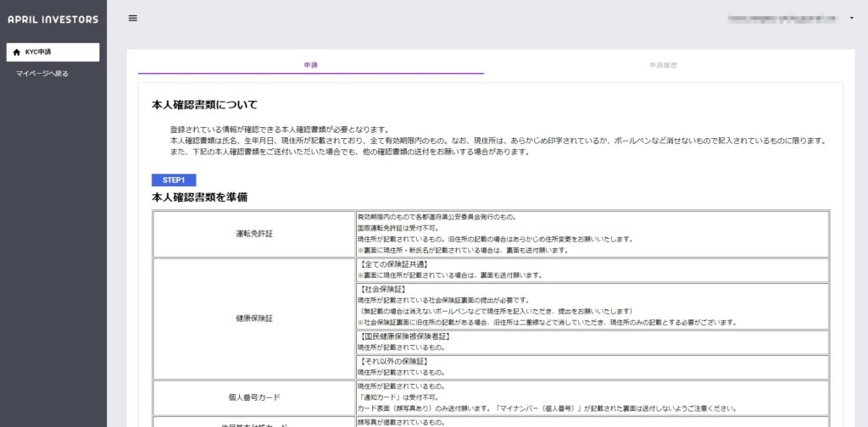
Task: Select the 【社会保険証】 description cell
Action: (x=592, y=306)
